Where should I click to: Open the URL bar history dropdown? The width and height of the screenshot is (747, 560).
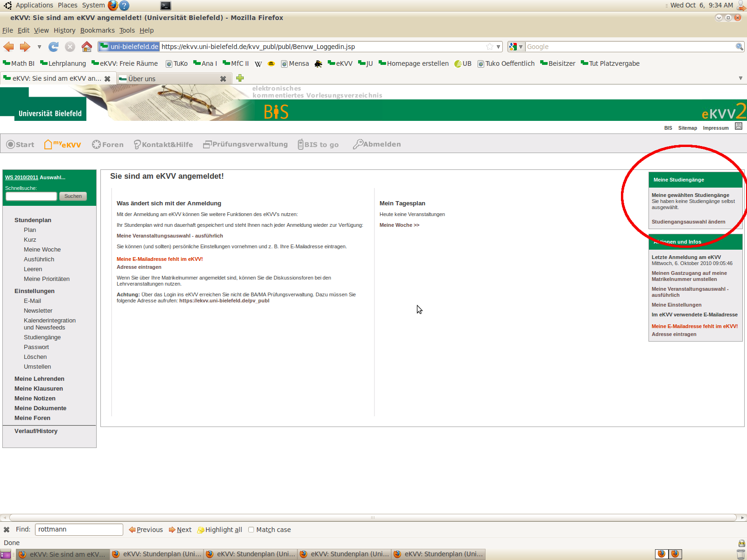coord(499,47)
